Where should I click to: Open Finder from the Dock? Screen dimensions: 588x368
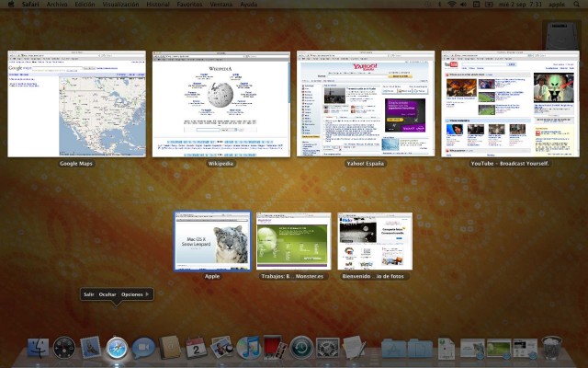coord(38,348)
